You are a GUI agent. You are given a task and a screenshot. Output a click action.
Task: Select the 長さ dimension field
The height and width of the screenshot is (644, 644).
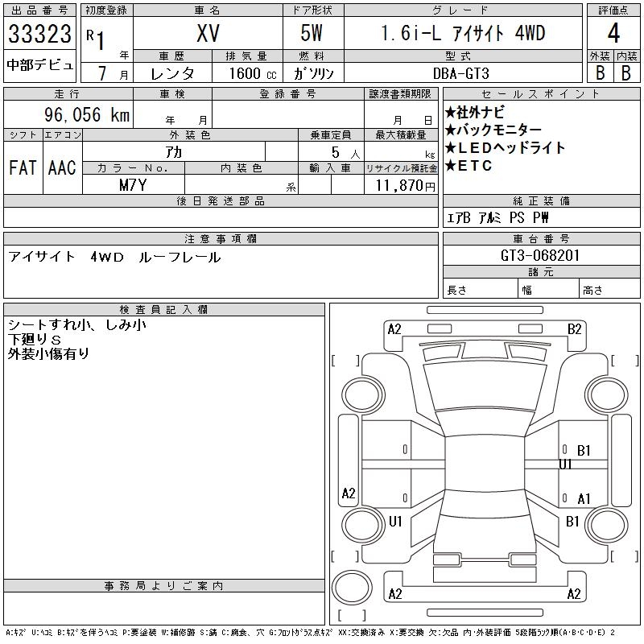[480, 289]
